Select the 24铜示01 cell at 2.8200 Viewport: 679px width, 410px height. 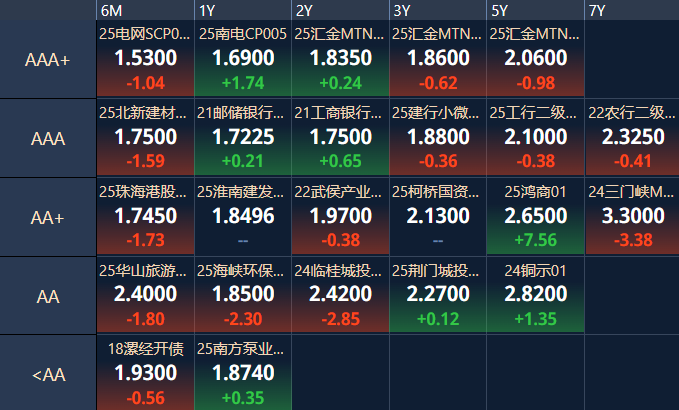point(535,295)
